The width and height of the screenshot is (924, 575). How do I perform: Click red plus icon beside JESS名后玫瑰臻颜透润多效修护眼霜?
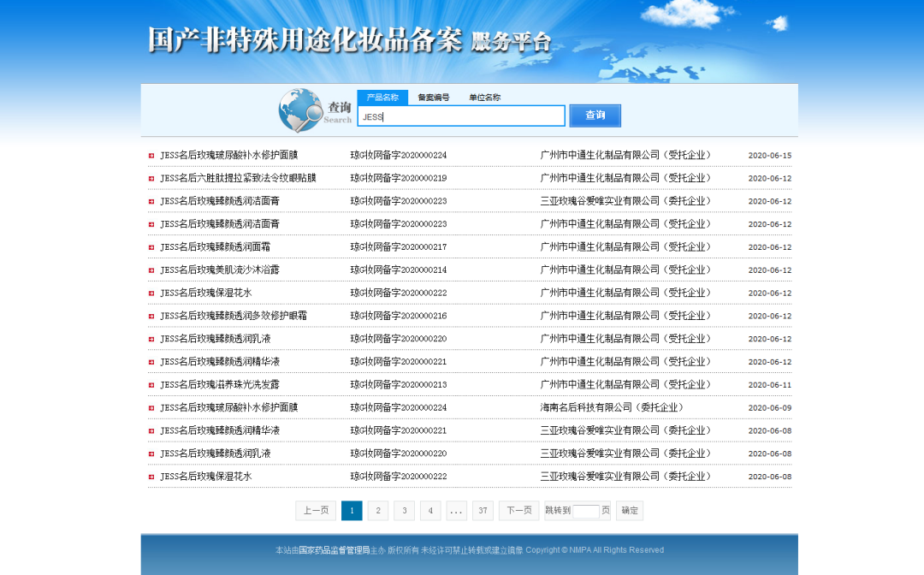coord(151,317)
